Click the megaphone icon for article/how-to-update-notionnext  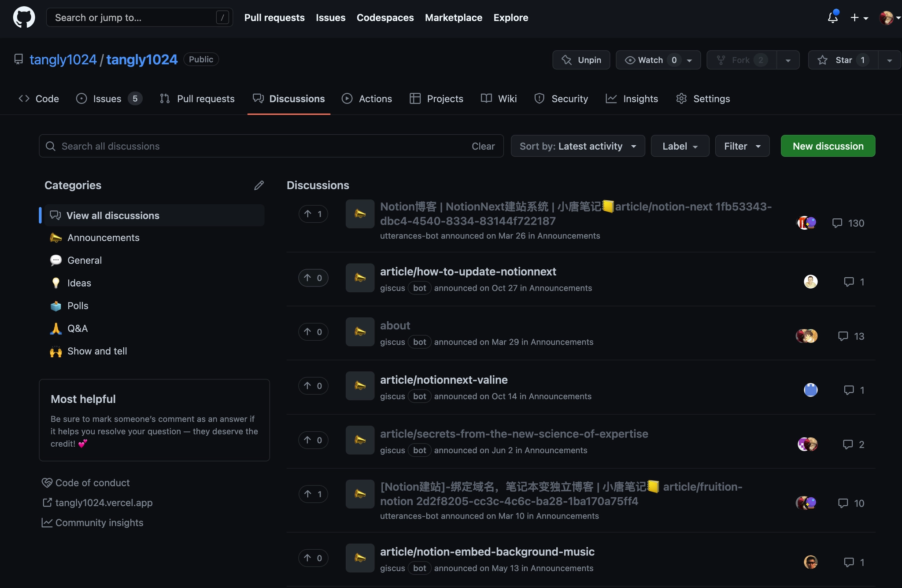(360, 278)
